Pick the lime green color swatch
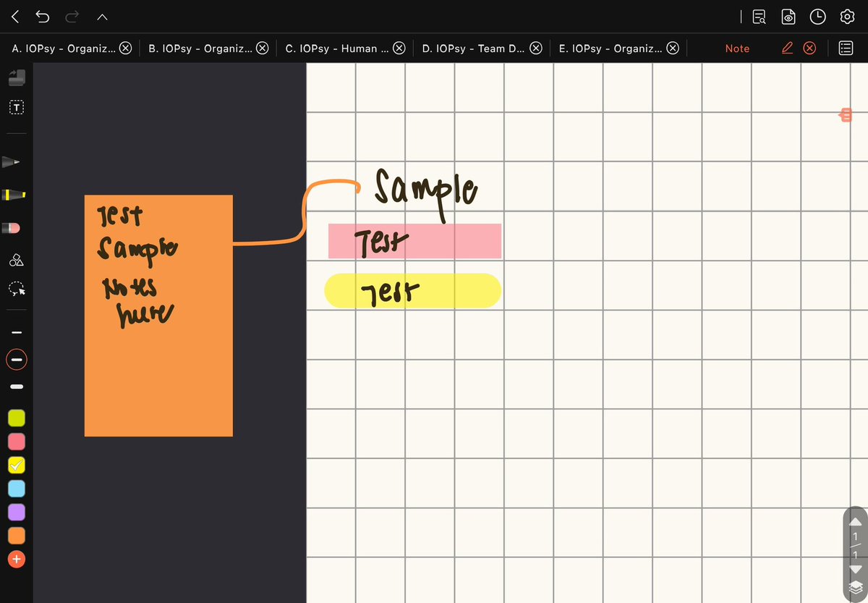Screen dimensions: 868x603 [17, 418]
